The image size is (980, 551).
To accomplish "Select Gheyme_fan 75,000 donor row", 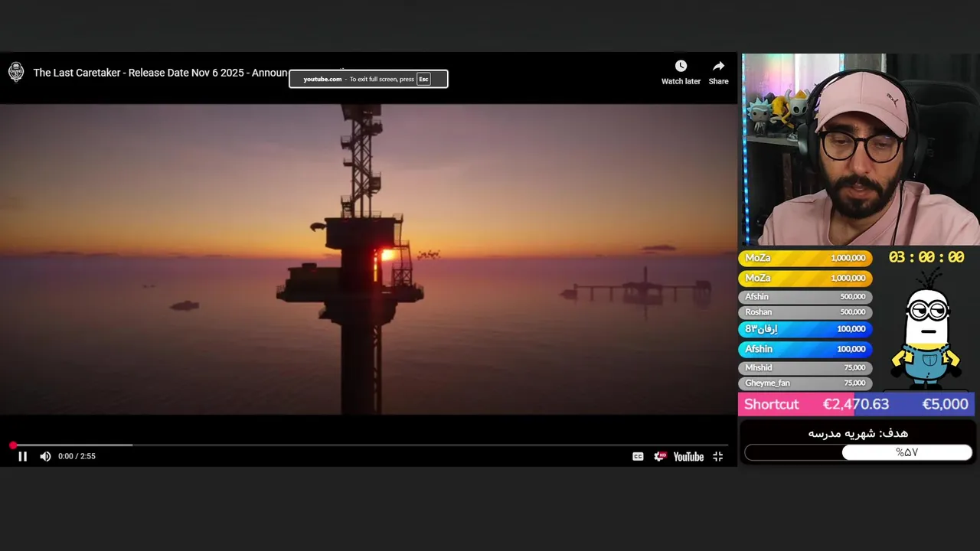I will coord(805,383).
